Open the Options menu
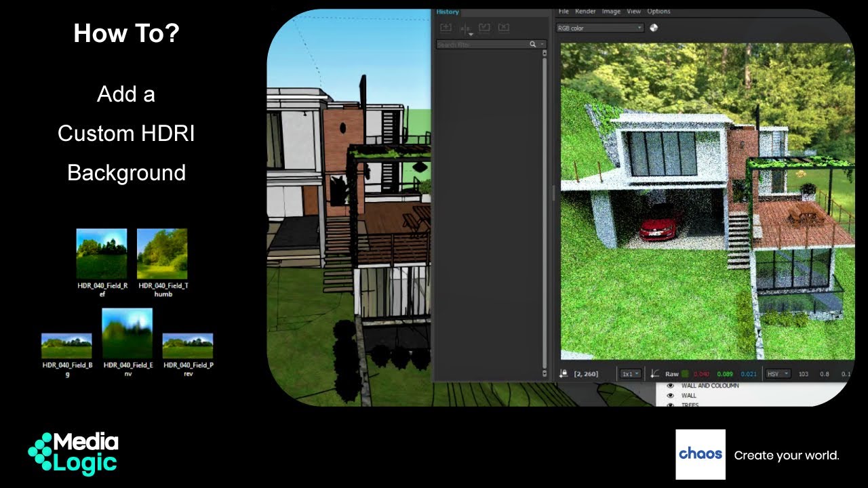Screen dimensions: 868x488 (658, 11)
